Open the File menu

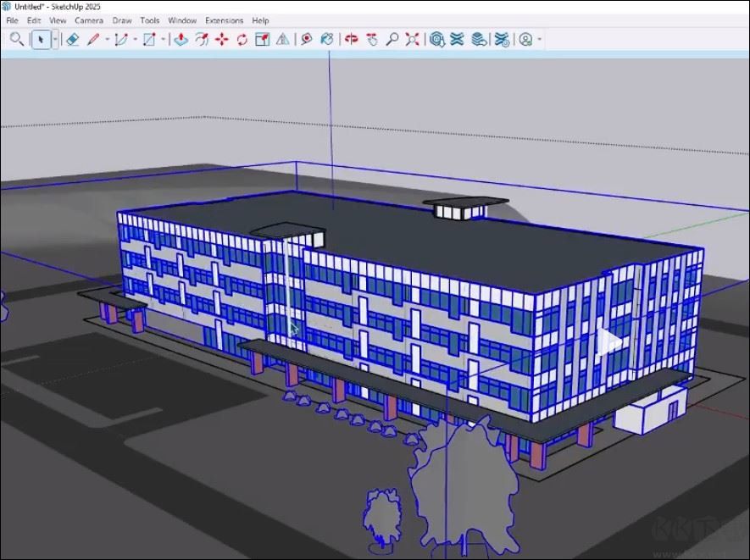point(12,20)
